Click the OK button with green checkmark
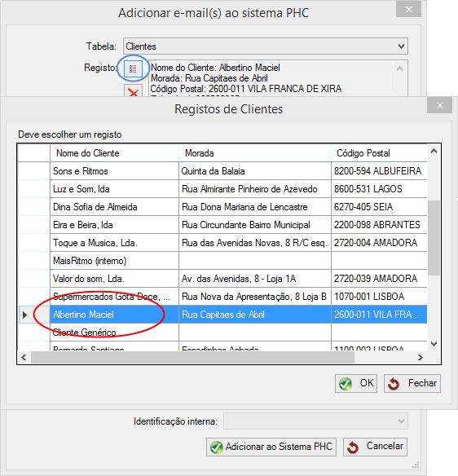 click(x=356, y=383)
